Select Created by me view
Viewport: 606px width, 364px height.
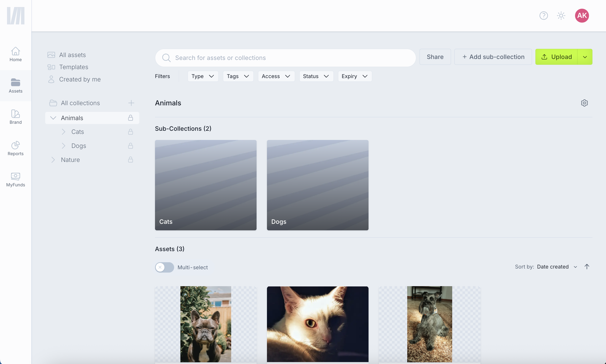[80, 79]
